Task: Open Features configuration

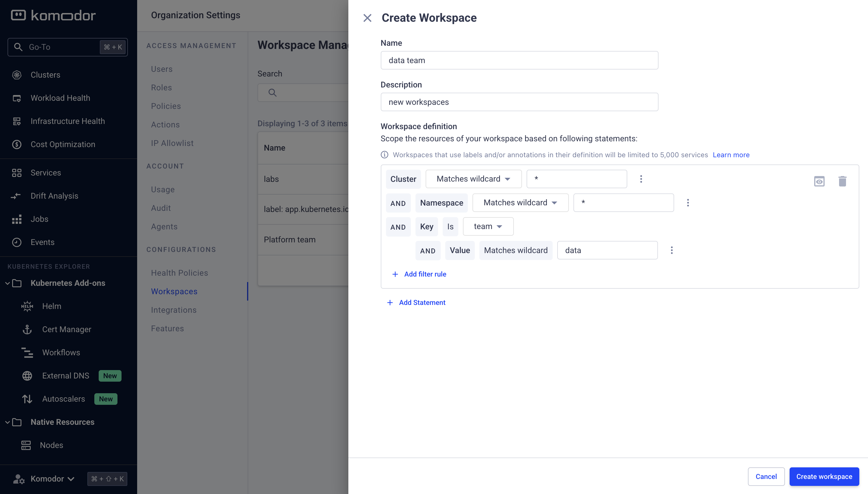Action: click(x=168, y=328)
